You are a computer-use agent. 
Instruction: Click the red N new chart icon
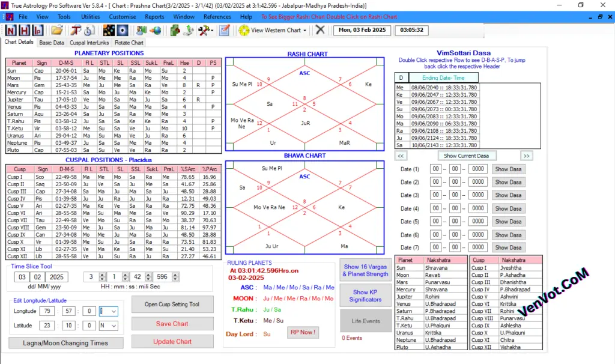(11, 30)
